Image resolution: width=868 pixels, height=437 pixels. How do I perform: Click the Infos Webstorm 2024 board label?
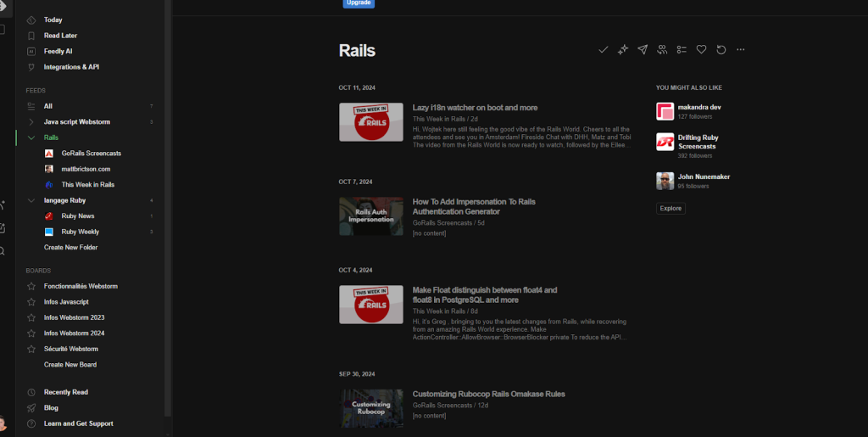click(x=75, y=333)
